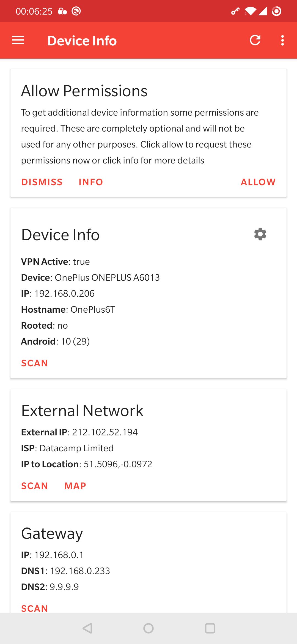Screen dimensions: 297x644
Task: Tap the Gateway card heading
Action: coord(52,534)
